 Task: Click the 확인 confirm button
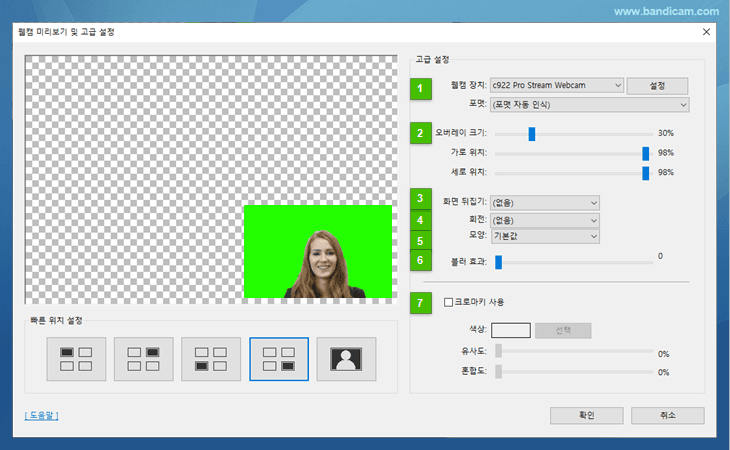[x=587, y=415]
